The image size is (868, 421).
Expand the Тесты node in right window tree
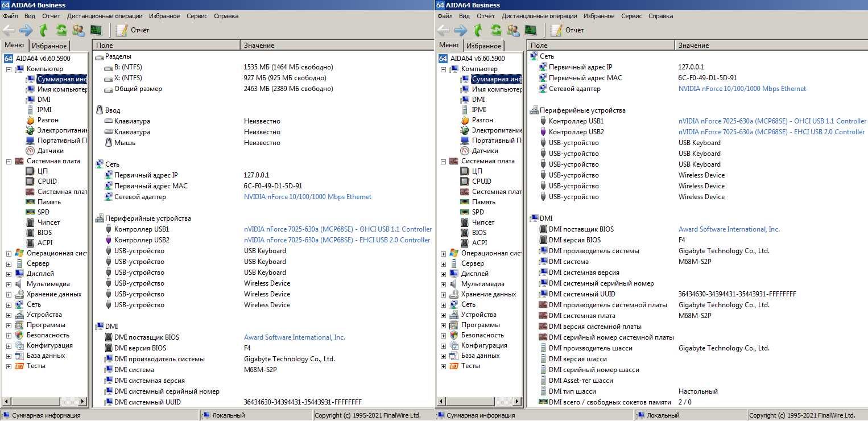(x=443, y=366)
